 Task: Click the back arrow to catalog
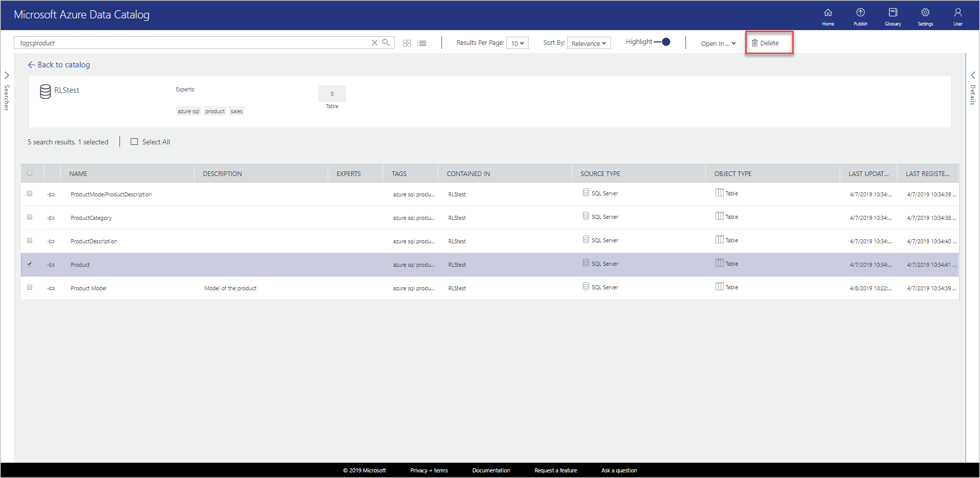32,65
